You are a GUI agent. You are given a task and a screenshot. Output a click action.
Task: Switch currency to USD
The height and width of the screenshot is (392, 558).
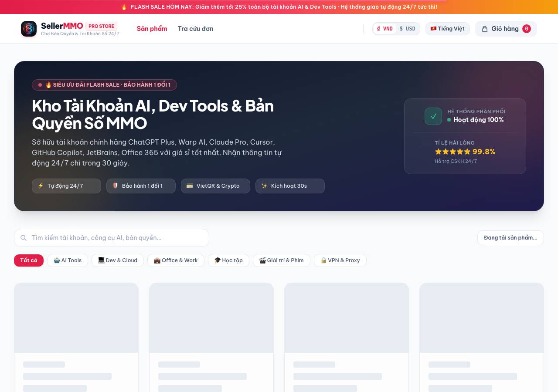408,29
